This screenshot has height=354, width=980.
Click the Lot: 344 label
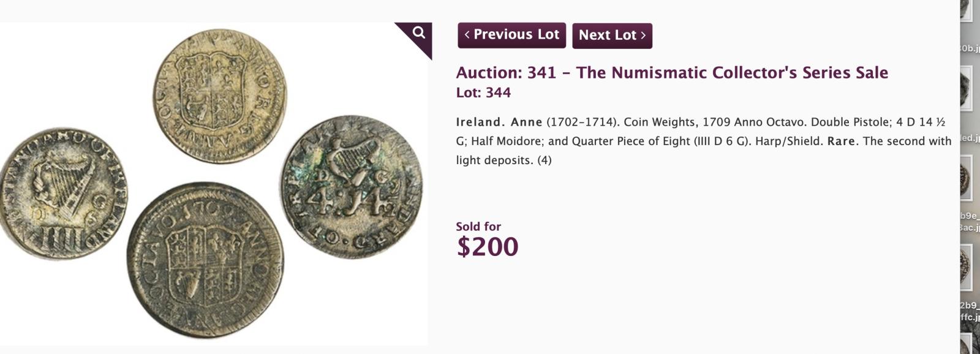click(x=483, y=93)
